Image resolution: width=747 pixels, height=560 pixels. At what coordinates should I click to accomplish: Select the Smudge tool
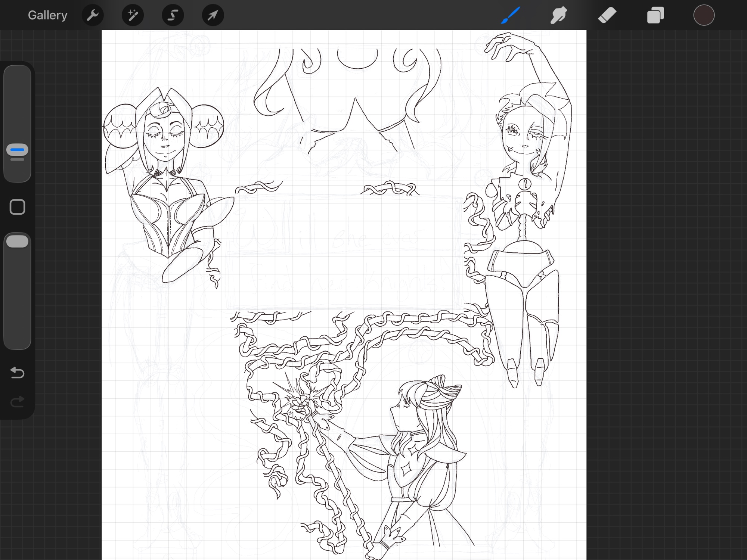point(558,15)
